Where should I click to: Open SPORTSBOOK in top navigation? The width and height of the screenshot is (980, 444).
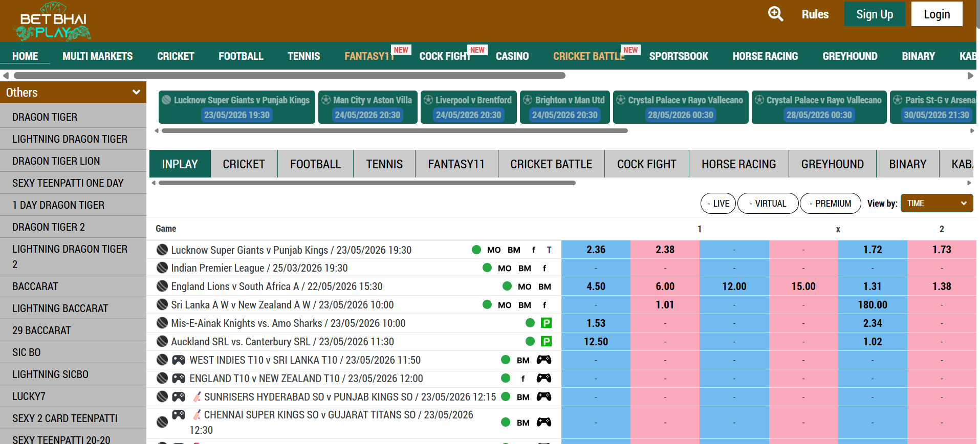[x=679, y=56]
